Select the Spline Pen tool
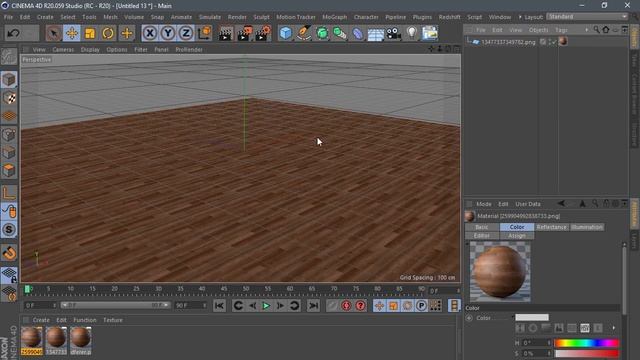 304,33
